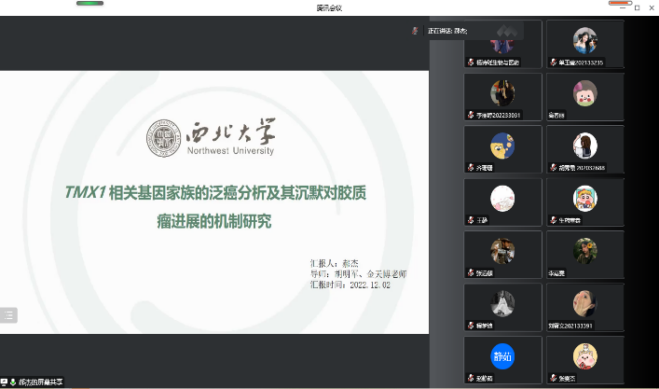Click the Northwest University English text under logo
The width and height of the screenshot is (659, 389).
point(230,150)
